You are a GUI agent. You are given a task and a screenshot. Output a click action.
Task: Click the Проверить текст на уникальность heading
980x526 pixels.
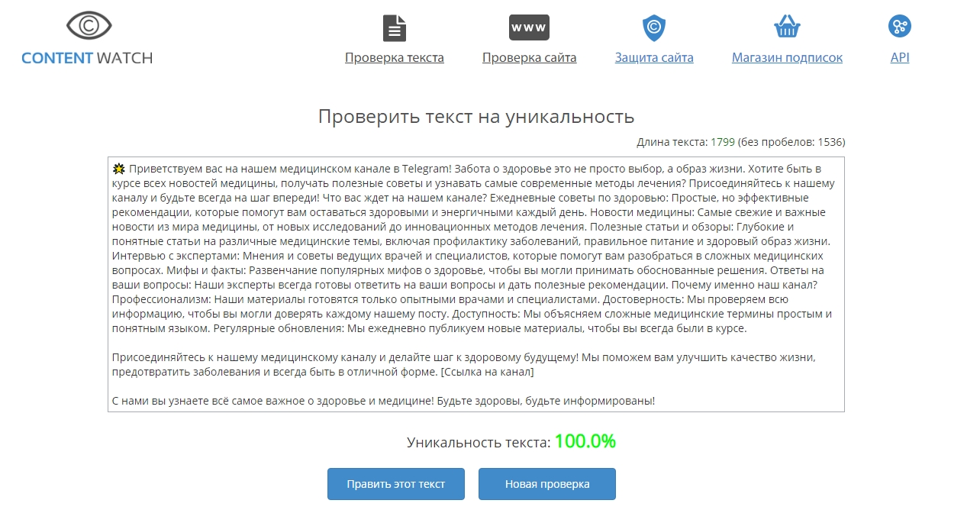[x=476, y=117]
